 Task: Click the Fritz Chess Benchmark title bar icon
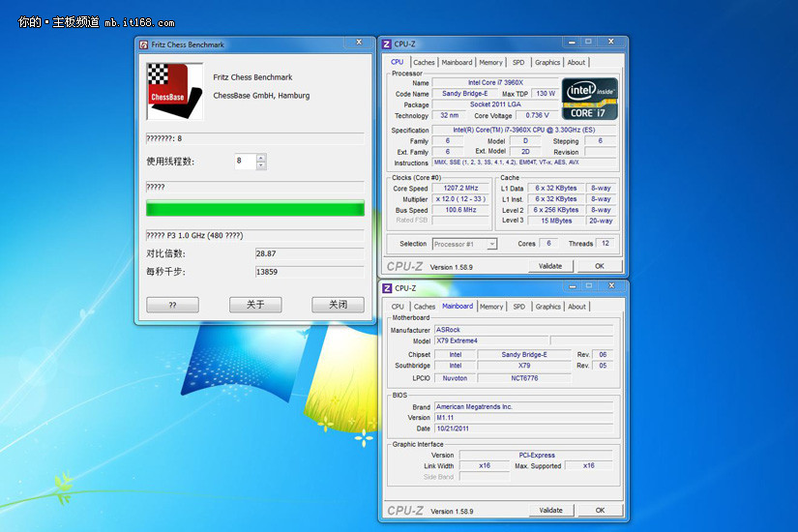144,44
